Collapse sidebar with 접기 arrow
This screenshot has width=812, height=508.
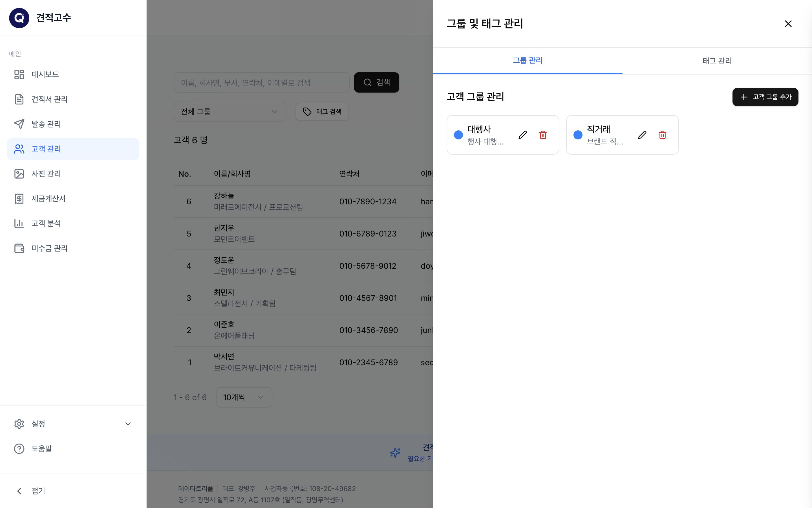pyautogui.click(x=19, y=491)
